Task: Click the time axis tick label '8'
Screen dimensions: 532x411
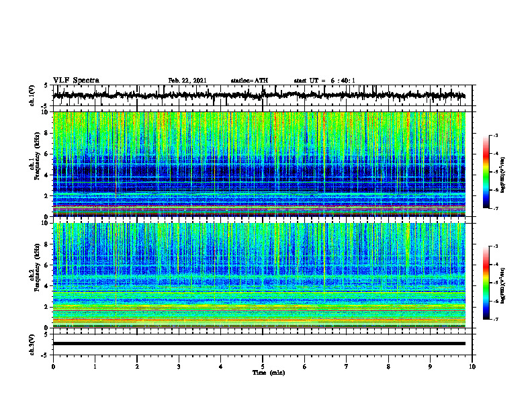Action: 388,367
